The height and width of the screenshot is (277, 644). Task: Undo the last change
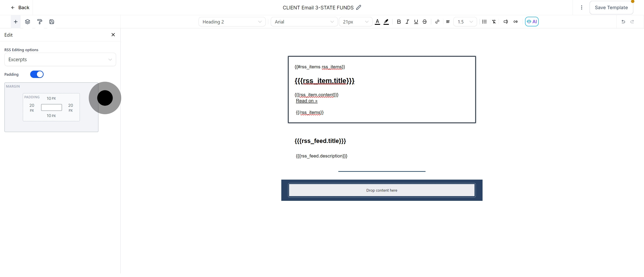[623, 22]
